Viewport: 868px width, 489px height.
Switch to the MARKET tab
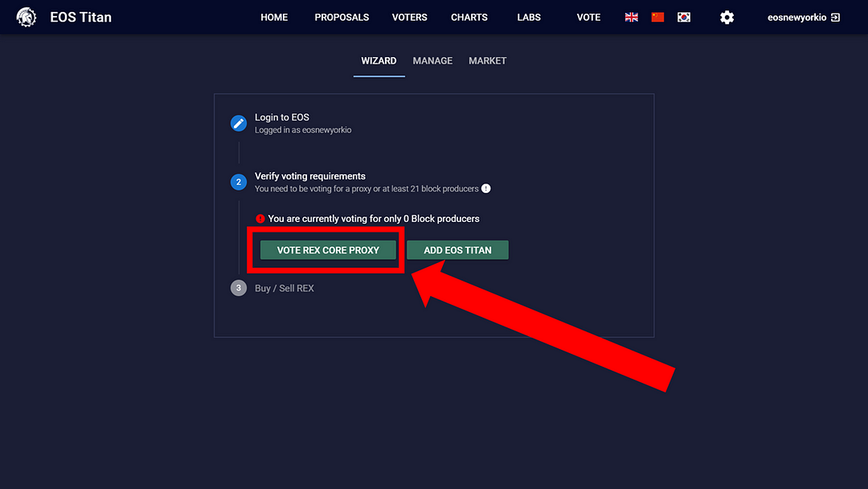pos(487,61)
